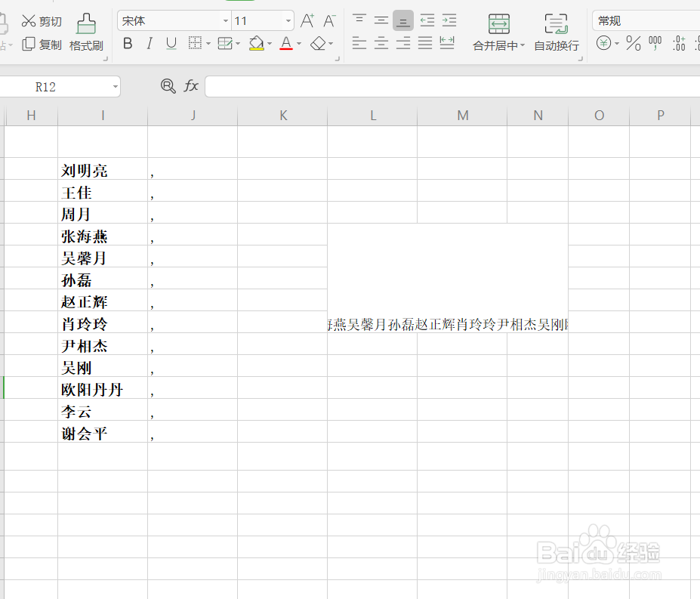The image size is (700, 599).
Task: Apply the yellow fill color bucket
Action: pos(257,43)
